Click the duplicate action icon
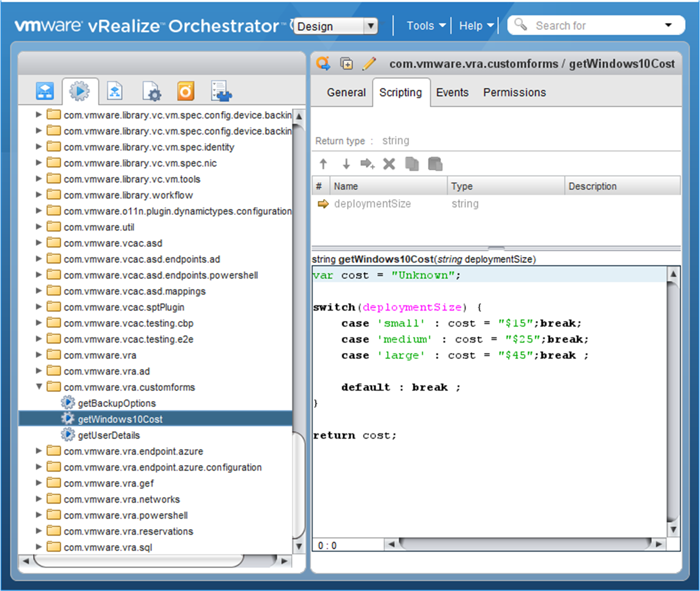This screenshot has width=700, height=591. 347,64
